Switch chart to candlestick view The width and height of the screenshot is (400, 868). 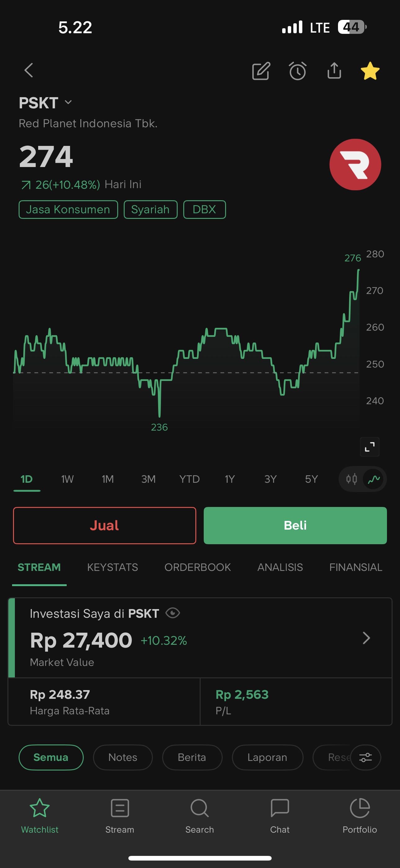(352, 479)
